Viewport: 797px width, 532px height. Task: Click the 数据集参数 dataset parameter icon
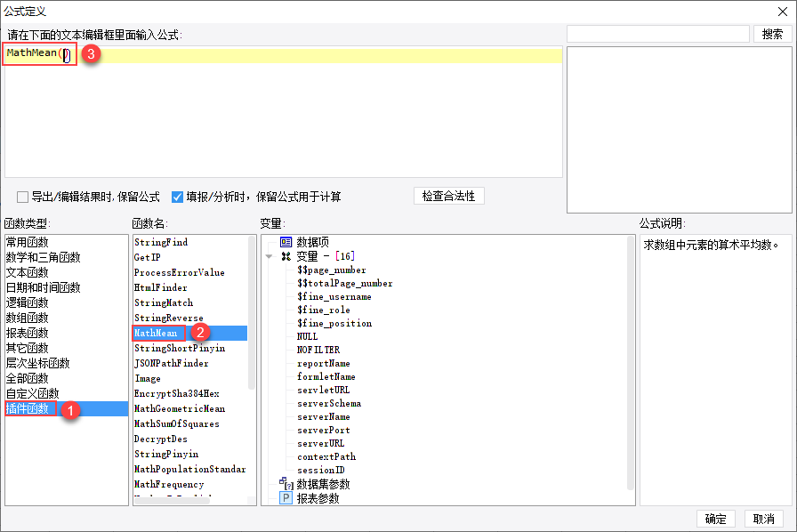tap(286, 483)
